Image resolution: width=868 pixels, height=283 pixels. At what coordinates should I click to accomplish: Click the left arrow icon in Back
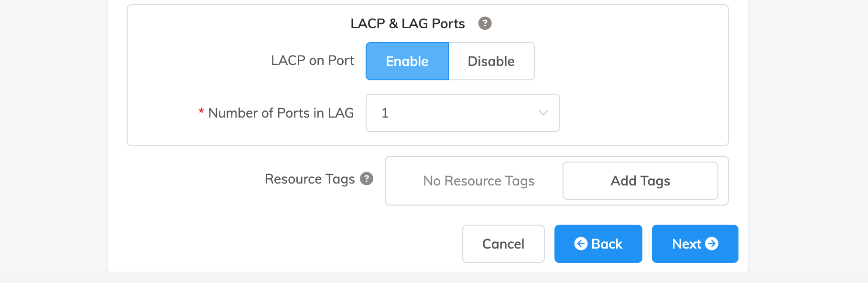(581, 244)
